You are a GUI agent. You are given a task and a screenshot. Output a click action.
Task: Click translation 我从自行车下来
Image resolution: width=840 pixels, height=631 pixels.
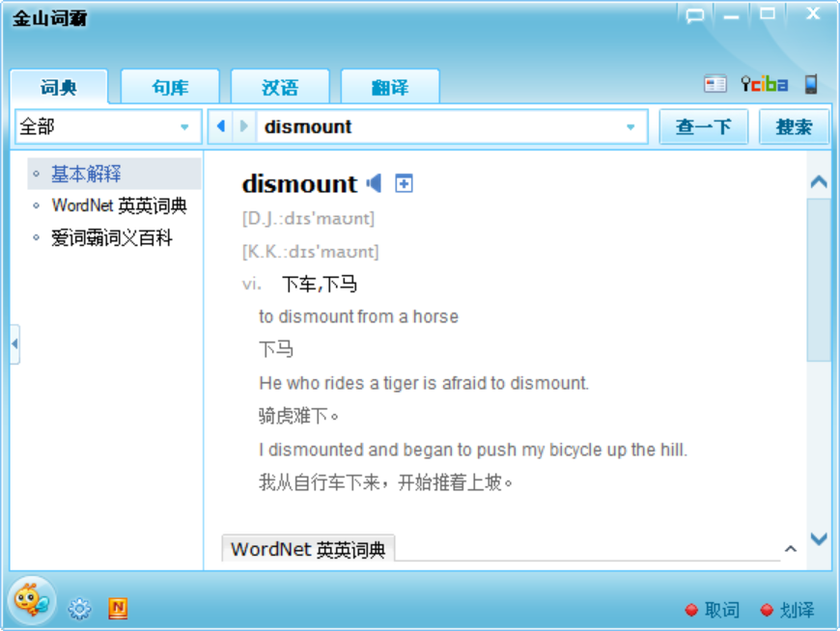(x=385, y=482)
